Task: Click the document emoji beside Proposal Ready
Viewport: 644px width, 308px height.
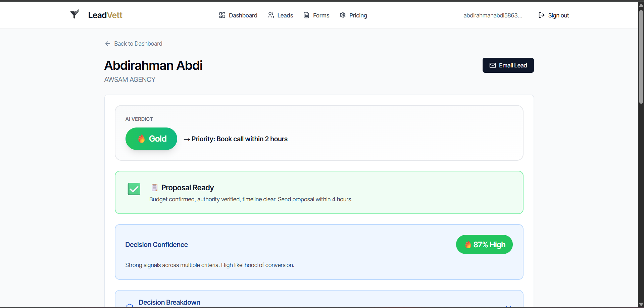Action: click(x=154, y=188)
